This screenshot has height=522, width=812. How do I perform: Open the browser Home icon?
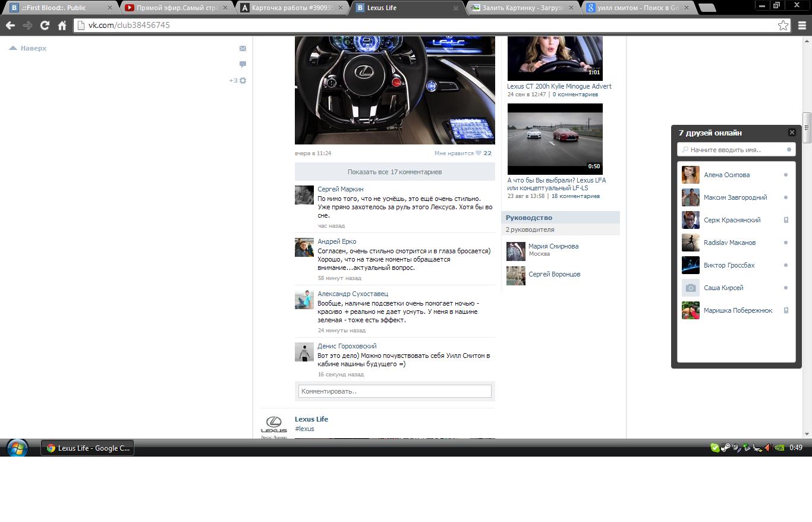coord(62,26)
